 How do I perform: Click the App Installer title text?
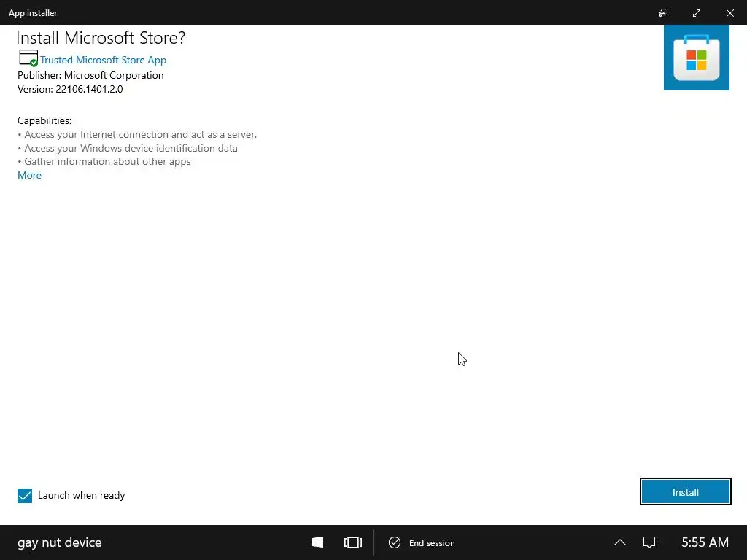point(33,13)
